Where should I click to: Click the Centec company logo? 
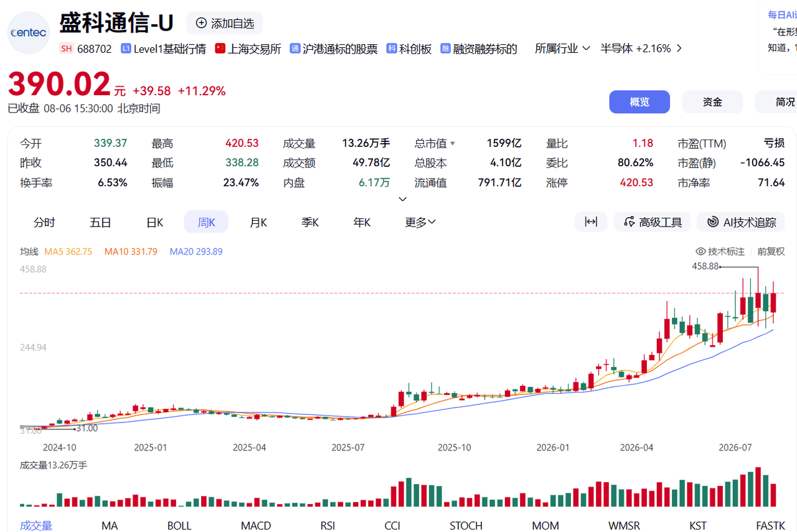click(29, 32)
